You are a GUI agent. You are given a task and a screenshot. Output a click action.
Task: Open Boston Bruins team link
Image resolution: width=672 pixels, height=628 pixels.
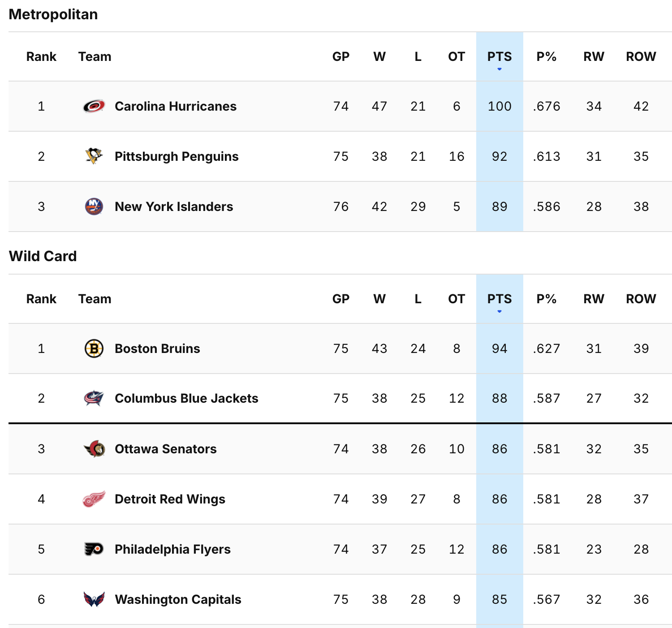pos(157,348)
